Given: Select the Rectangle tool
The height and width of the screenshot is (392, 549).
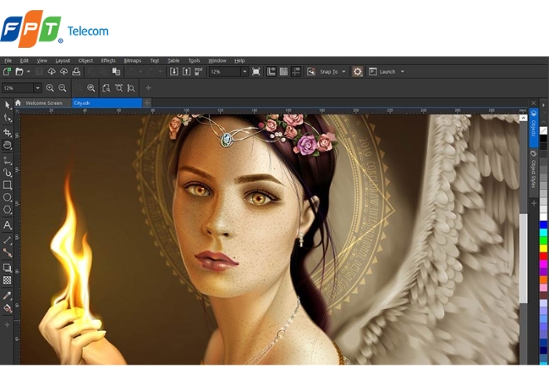Looking at the screenshot, I should point(7,185).
